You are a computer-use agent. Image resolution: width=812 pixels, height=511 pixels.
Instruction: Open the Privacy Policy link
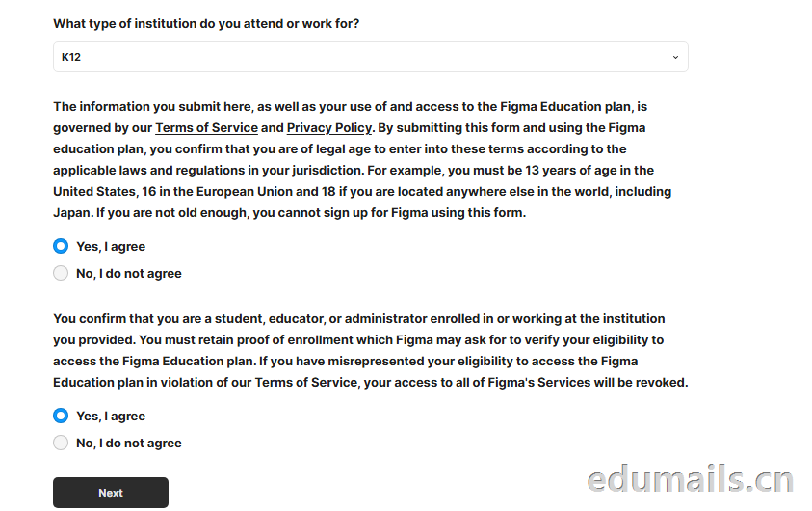tap(329, 128)
